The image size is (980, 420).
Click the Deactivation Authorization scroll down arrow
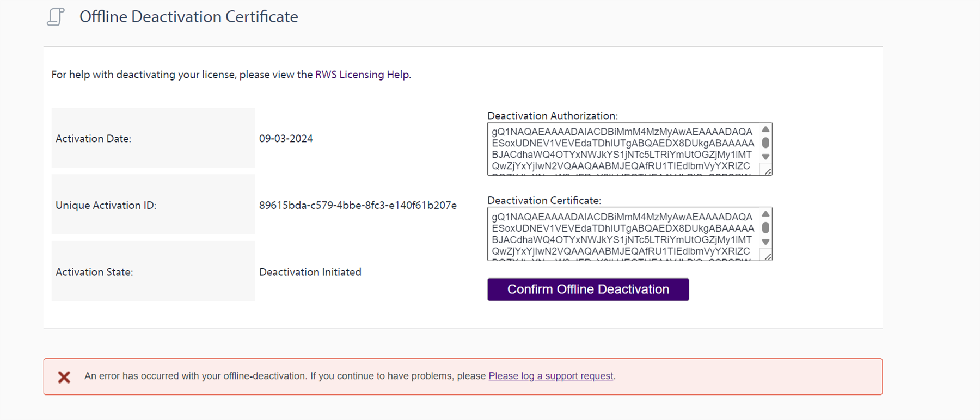[765, 157]
